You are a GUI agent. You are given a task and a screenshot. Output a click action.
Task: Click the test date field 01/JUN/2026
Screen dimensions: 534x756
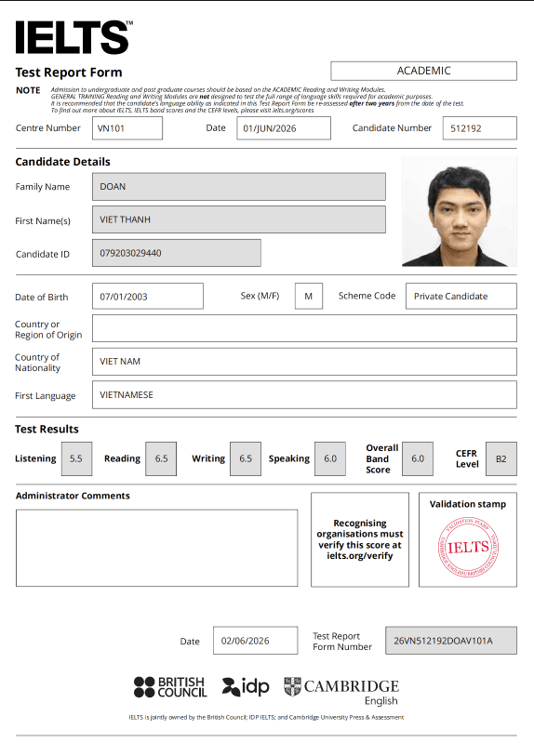tap(284, 128)
